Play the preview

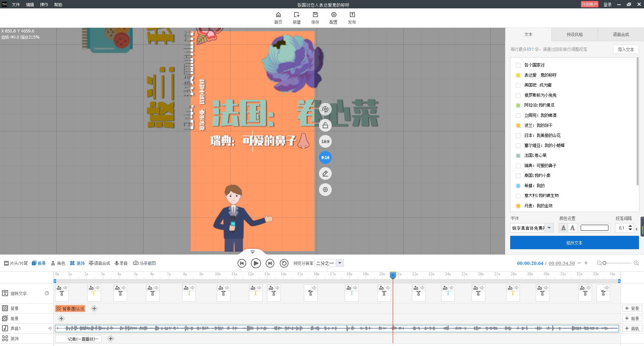[x=256, y=263]
